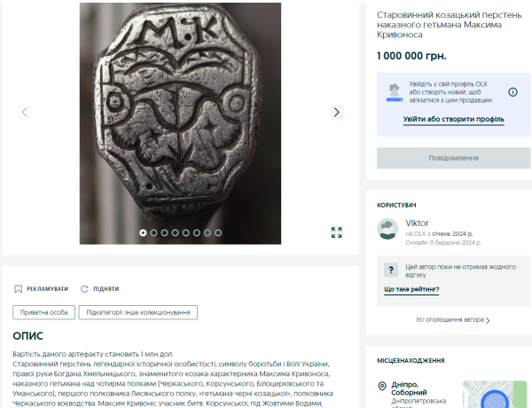Click the info icon in login notice
The height and width of the screenshot is (408, 532).
tap(512, 91)
